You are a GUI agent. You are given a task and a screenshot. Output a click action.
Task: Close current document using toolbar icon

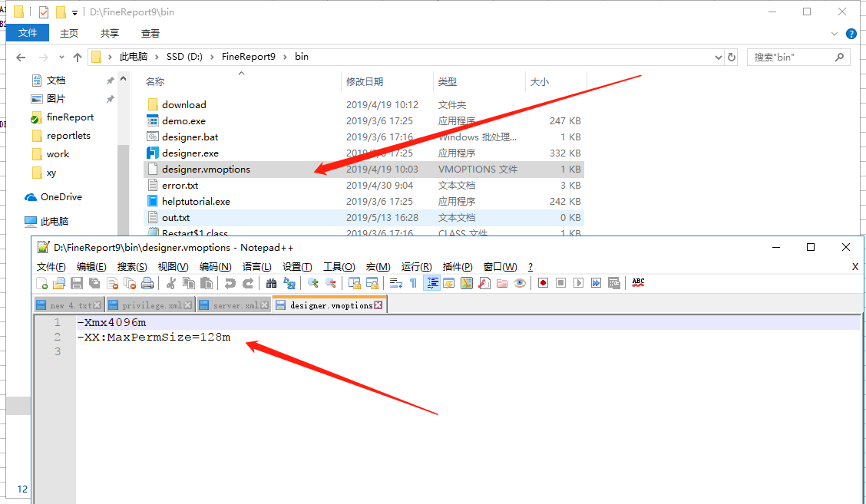click(x=112, y=283)
